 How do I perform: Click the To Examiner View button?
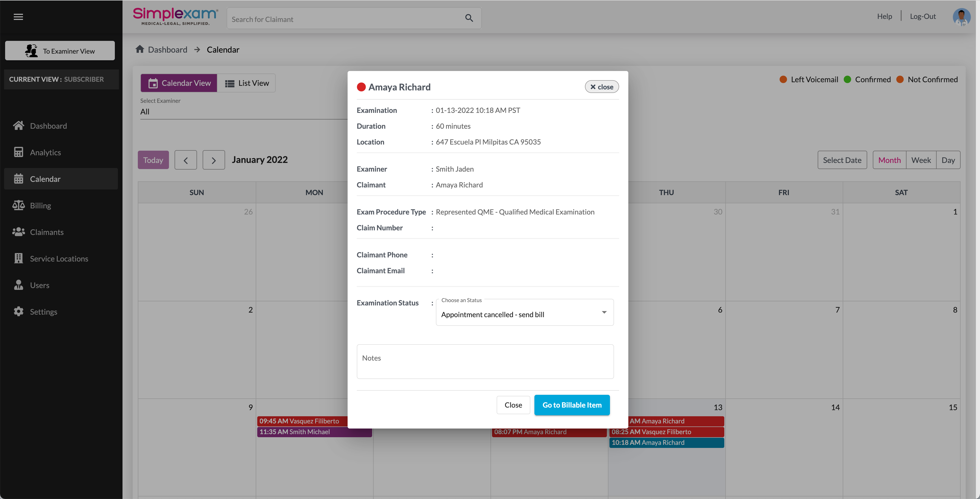(60, 51)
